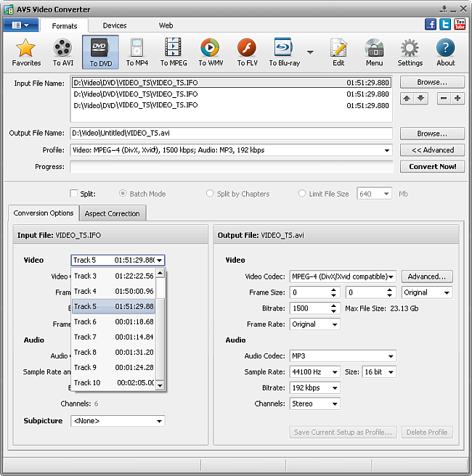Screen dimensions: 472x476
Task: Open the Edit tool icon
Action: [338, 52]
